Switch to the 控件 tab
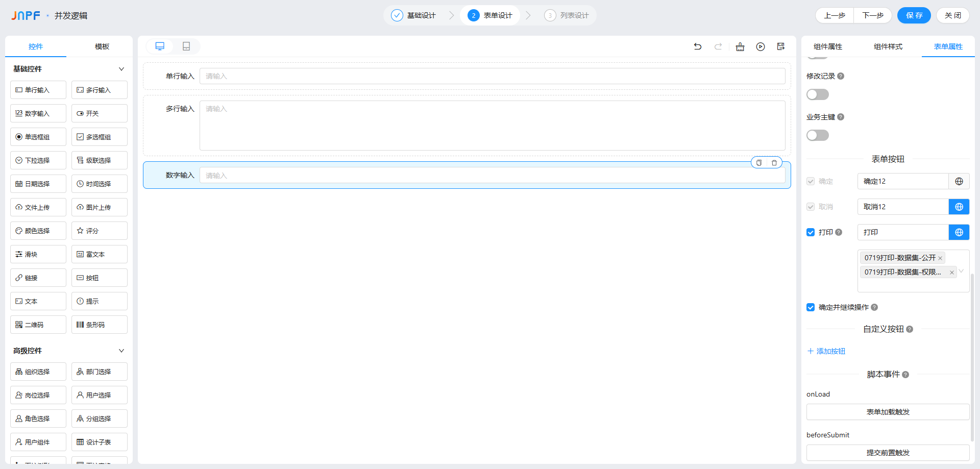 [x=36, y=46]
